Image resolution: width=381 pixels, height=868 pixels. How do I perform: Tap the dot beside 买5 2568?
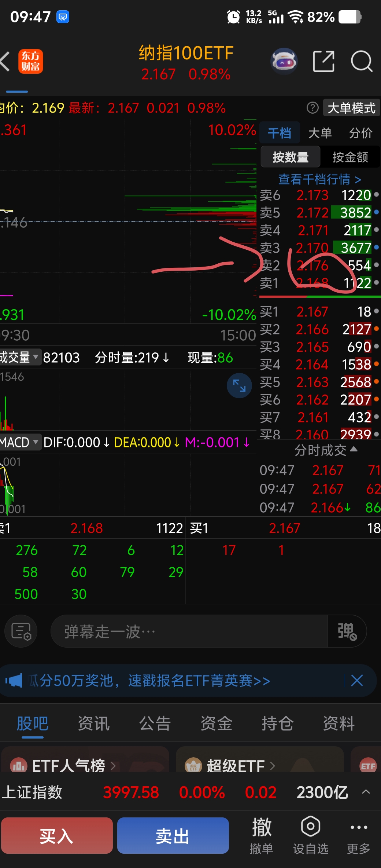376,381
